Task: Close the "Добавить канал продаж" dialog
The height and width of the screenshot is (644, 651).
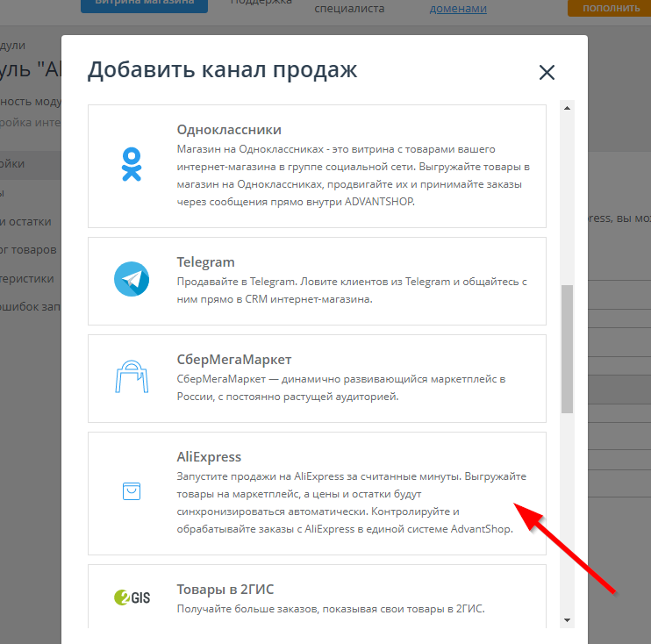Action: click(x=547, y=72)
